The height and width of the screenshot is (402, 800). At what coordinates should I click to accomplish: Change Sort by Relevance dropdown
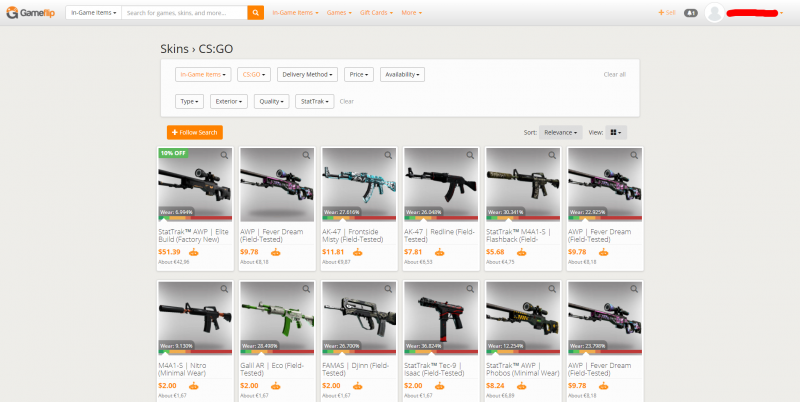(x=561, y=133)
